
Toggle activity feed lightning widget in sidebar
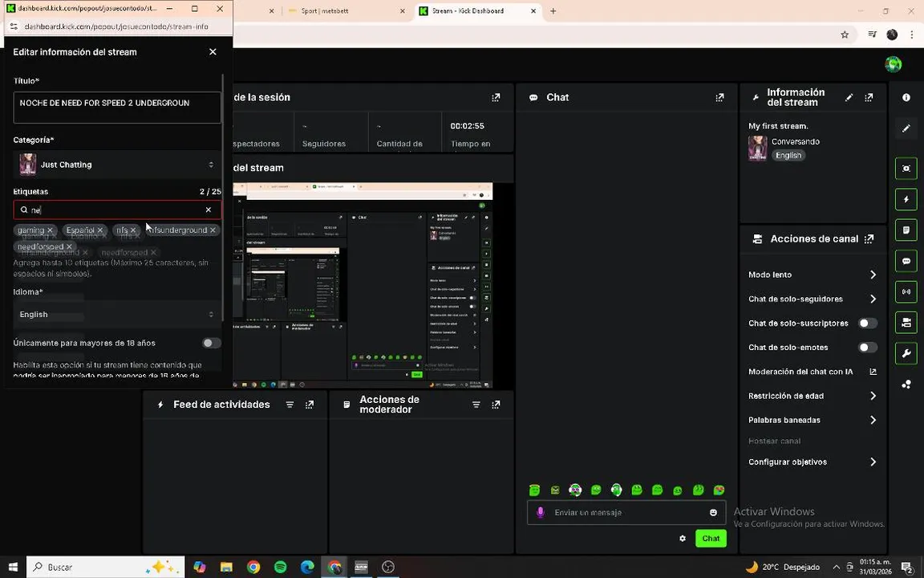906,199
